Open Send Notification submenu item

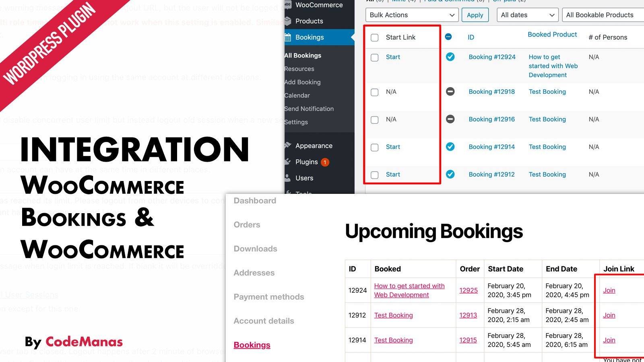(x=309, y=109)
